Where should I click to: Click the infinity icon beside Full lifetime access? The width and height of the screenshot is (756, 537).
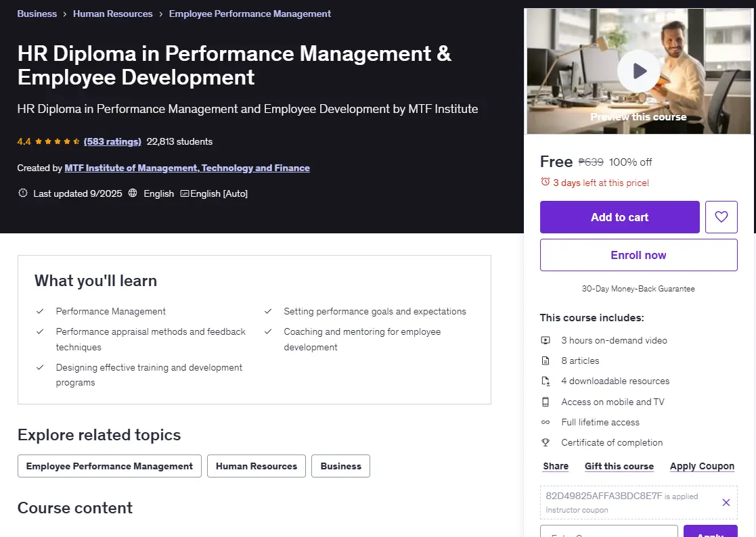[x=546, y=423]
